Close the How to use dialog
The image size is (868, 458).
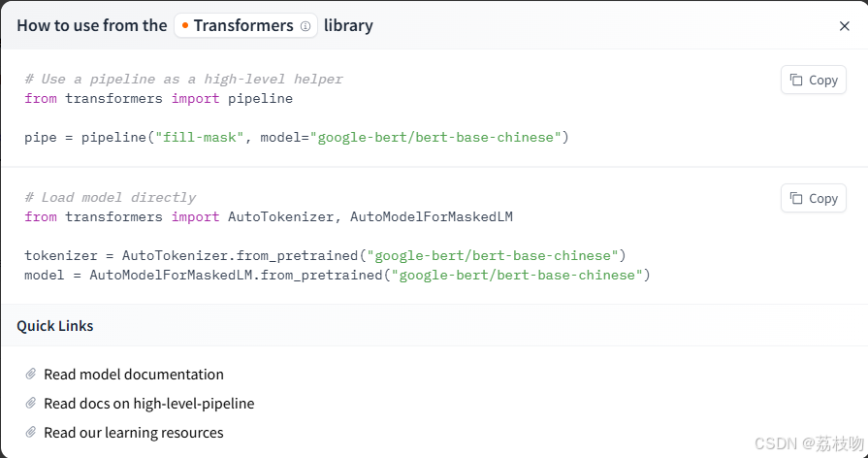(844, 26)
